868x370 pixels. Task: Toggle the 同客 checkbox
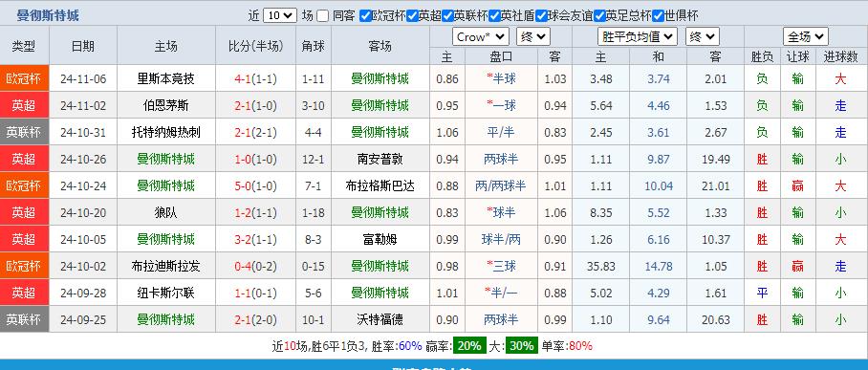coord(323,15)
